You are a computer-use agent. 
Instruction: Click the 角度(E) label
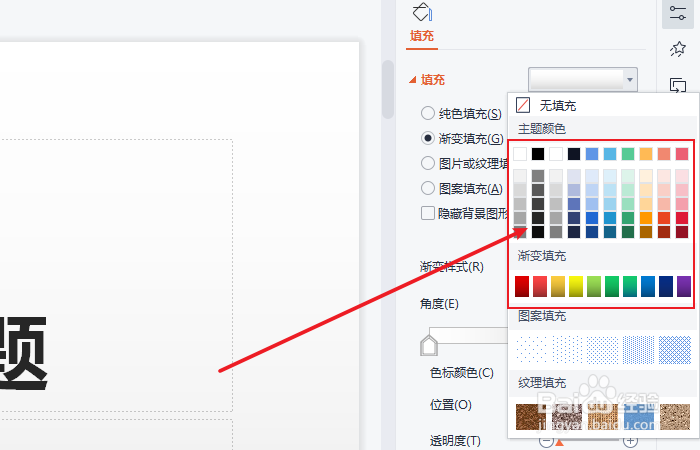pyautogui.click(x=439, y=304)
